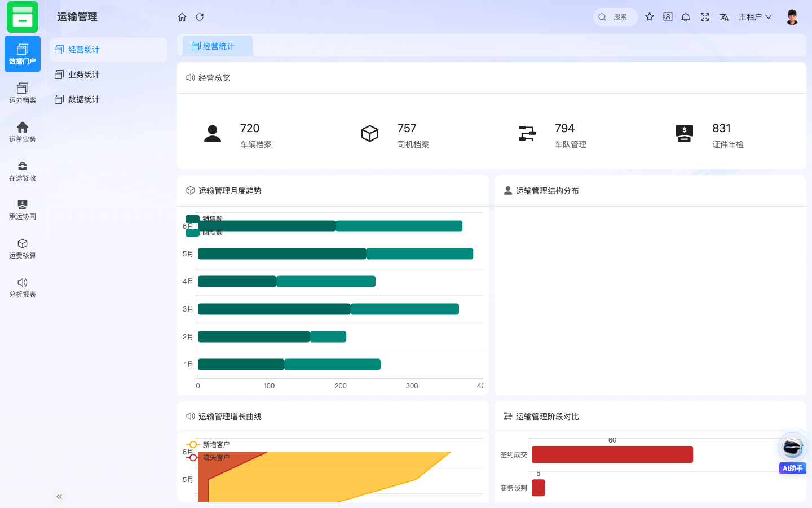Click the 车辆档案 stat card icon

pyautogui.click(x=213, y=134)
